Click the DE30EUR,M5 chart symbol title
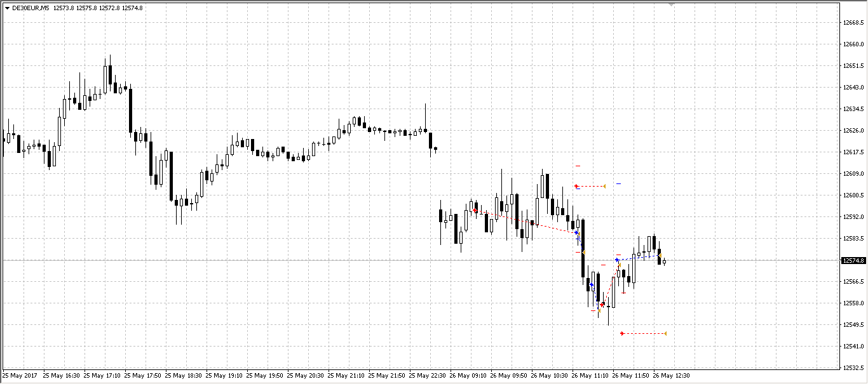 coord(31,8)
